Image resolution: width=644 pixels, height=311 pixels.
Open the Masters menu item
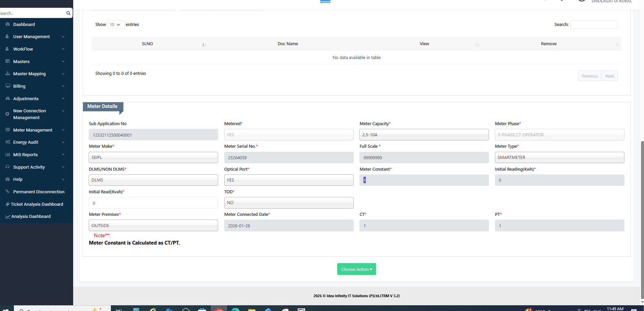tap(22, 62)
